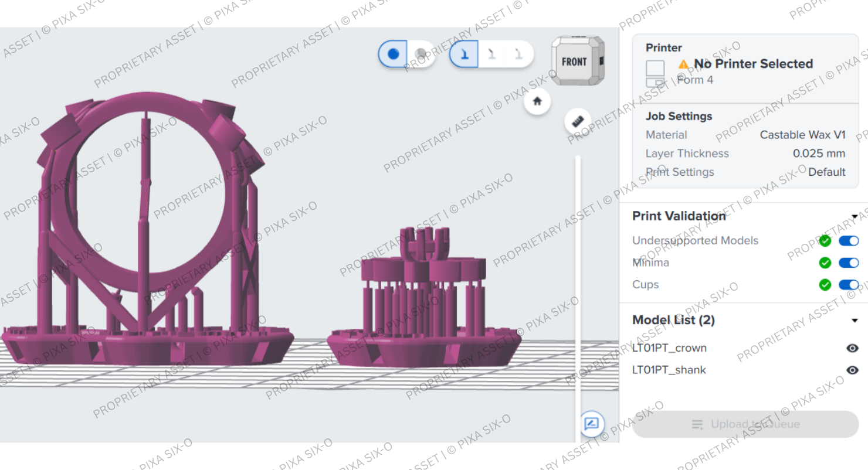Click the green check beside Minima

tap(825, 263)
